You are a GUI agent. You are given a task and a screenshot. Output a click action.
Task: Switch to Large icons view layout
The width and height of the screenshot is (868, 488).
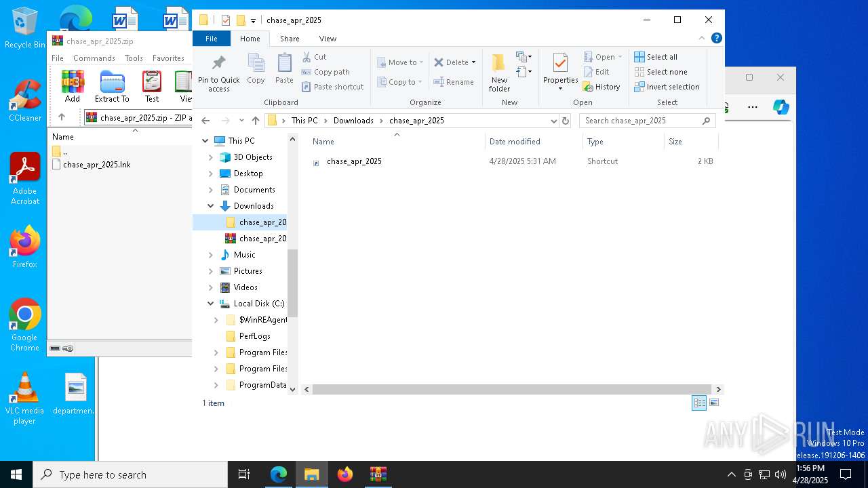coord(713,403)
